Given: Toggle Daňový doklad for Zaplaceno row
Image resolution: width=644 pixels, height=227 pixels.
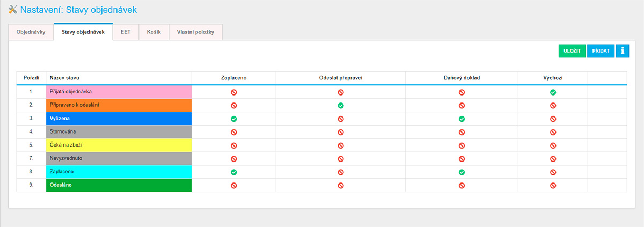Looking at the screenshot, I should click(x=462, y=172).
